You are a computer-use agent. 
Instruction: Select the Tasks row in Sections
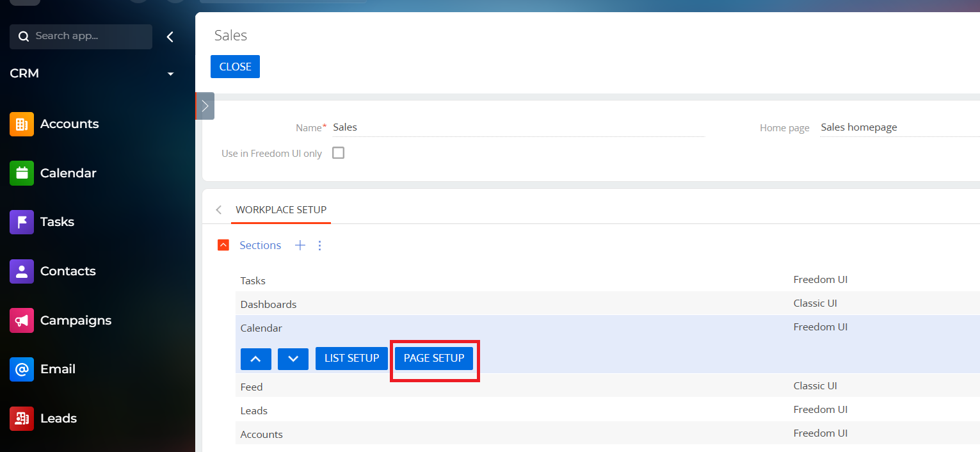tap(607, 280)
